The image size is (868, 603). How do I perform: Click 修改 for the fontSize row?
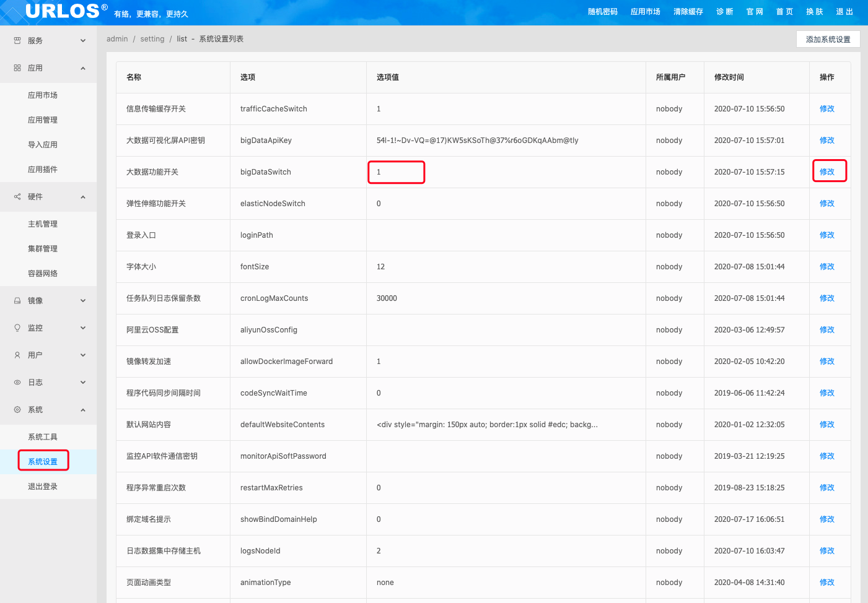point(827,267)
